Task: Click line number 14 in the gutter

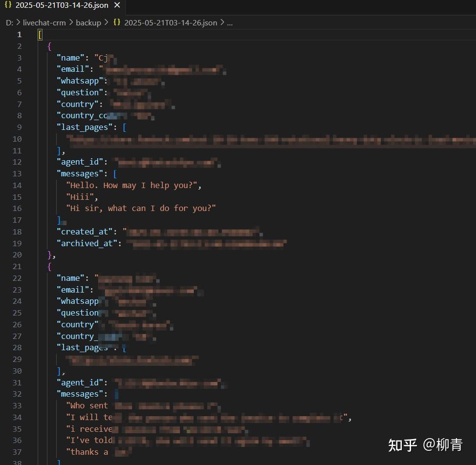Action: 17,185
